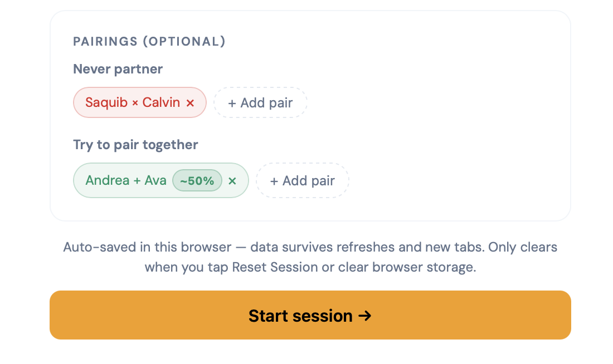Click the Auto-saved in this browser notice
613x364 pixels.
310,257
